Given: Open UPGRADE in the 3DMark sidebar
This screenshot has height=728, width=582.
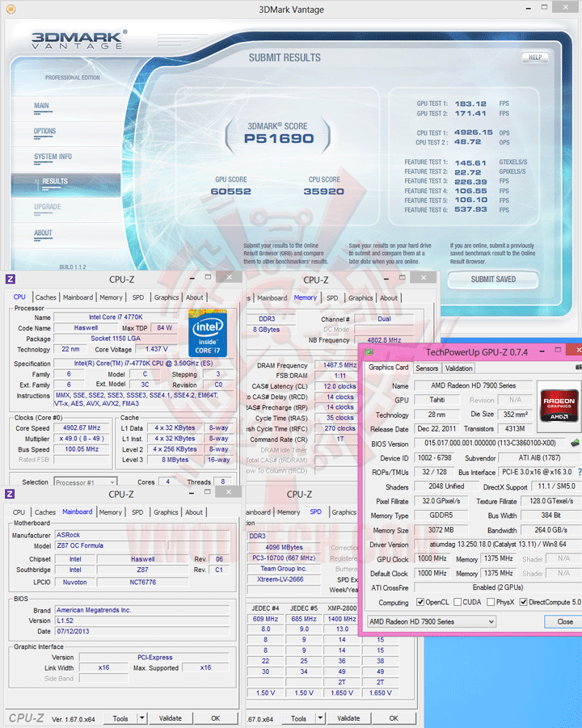Looking at the screenshot, I should coord(48,207).
